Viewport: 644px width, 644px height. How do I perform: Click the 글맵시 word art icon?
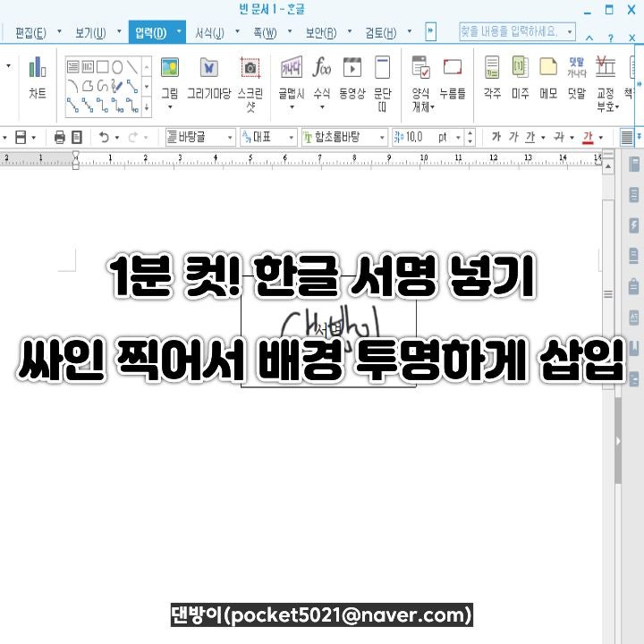tap(292, 68)
